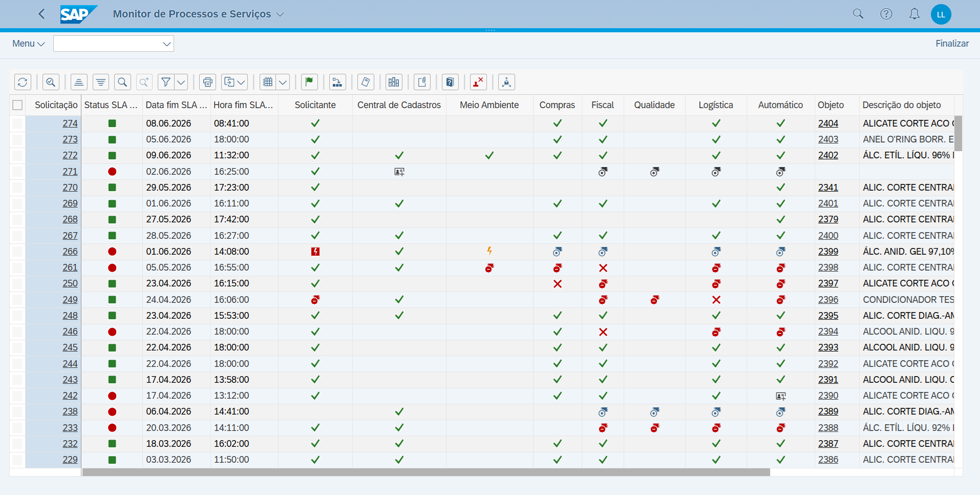980x495 pixels.
Task: Click the Meio Ambiente column header
Action: 489,105
